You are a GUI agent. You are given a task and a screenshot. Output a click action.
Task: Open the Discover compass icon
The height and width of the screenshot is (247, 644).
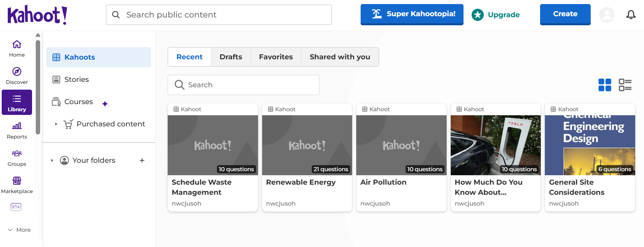pyautogui.click(x=17, y=71)
